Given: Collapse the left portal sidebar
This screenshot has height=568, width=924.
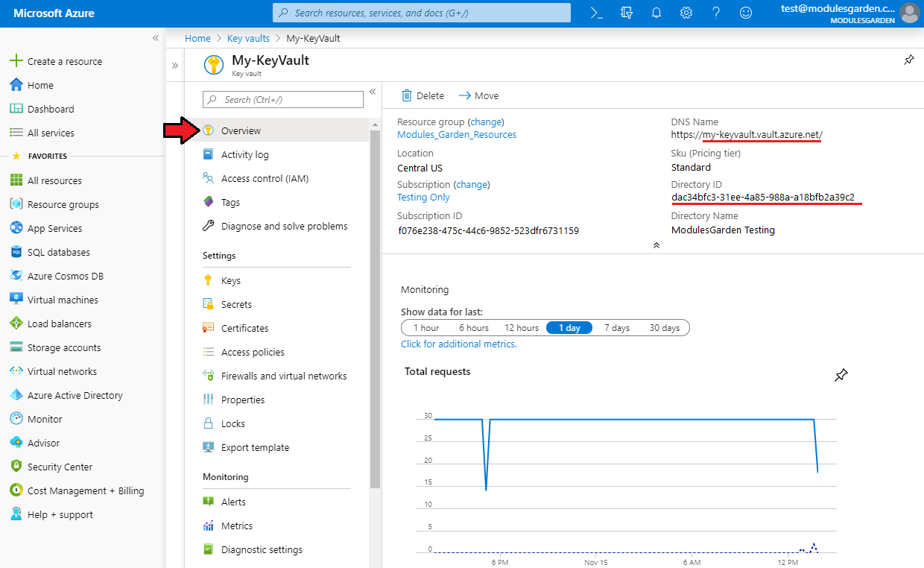Looking at the screenshot, I should point(156,38).
